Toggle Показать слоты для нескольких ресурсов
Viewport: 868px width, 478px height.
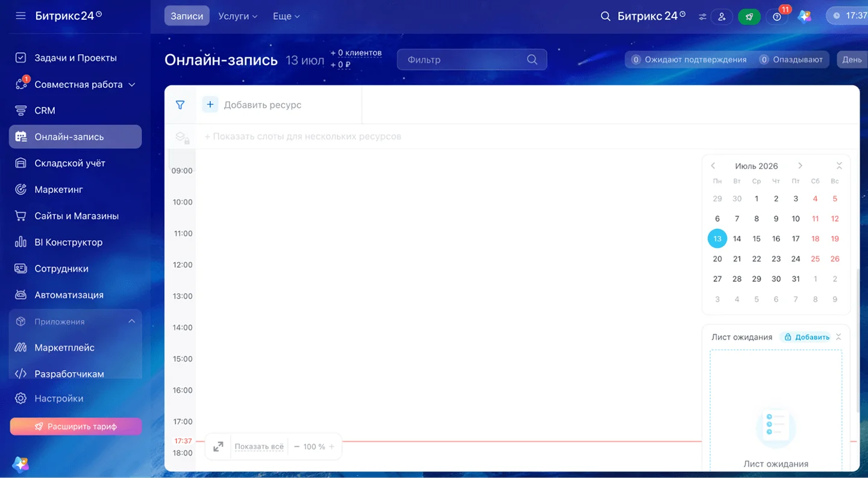(x=303, y=137)
